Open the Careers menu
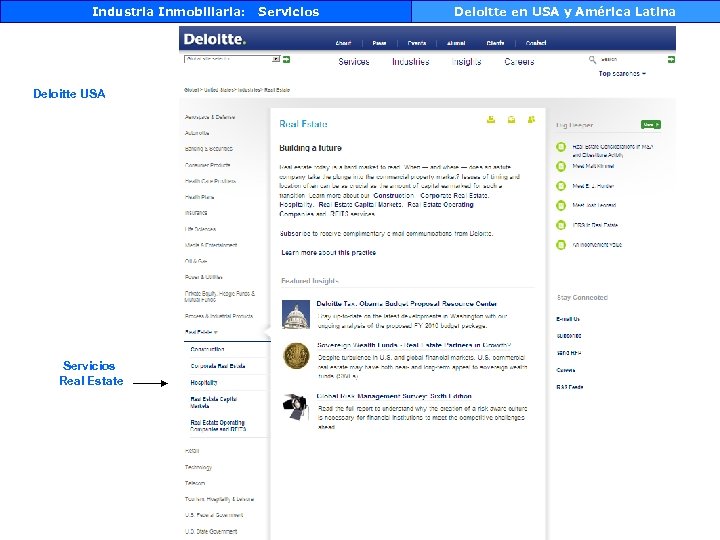This screenshot has height=540, width=720. coord(519,62)
